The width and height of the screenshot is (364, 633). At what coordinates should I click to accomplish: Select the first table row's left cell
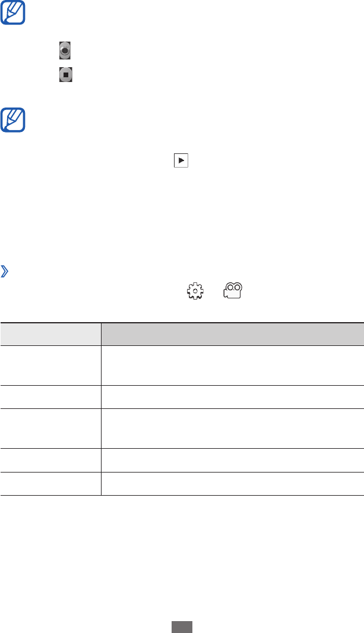(50, 366)
